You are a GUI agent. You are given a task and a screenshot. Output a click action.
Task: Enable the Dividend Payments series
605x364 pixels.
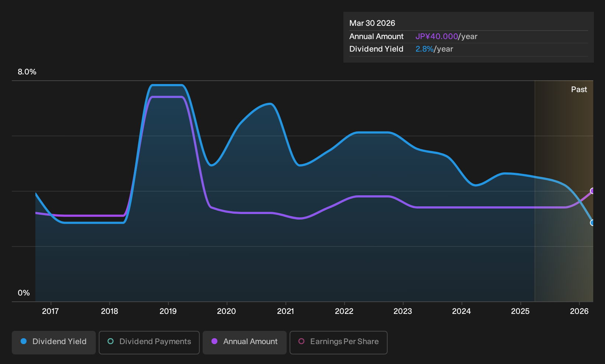click(149, 342)
